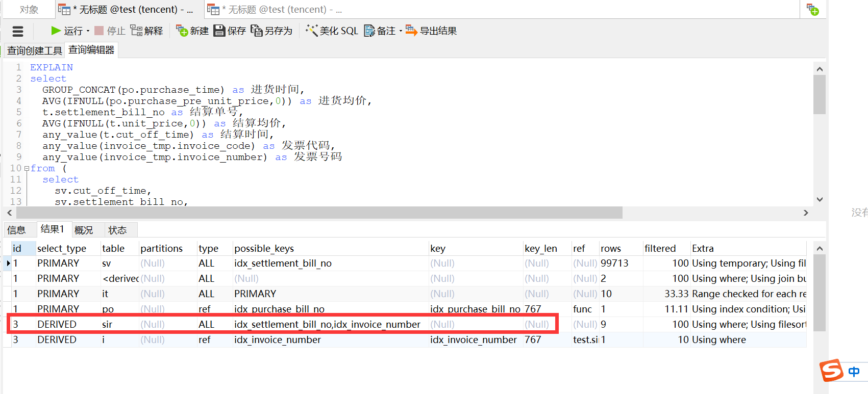Viewport: 868px width, 394px height.
Task: Click the 停止 stop button
Action: (110, 31)
